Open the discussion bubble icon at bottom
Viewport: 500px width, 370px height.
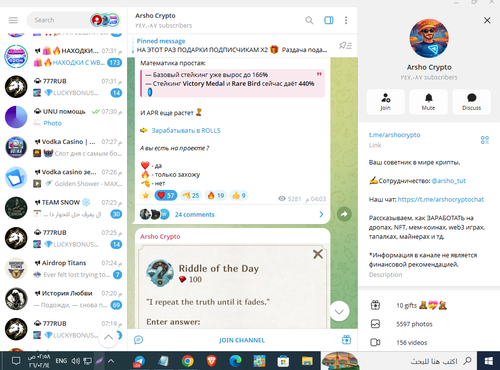[138, 340]
